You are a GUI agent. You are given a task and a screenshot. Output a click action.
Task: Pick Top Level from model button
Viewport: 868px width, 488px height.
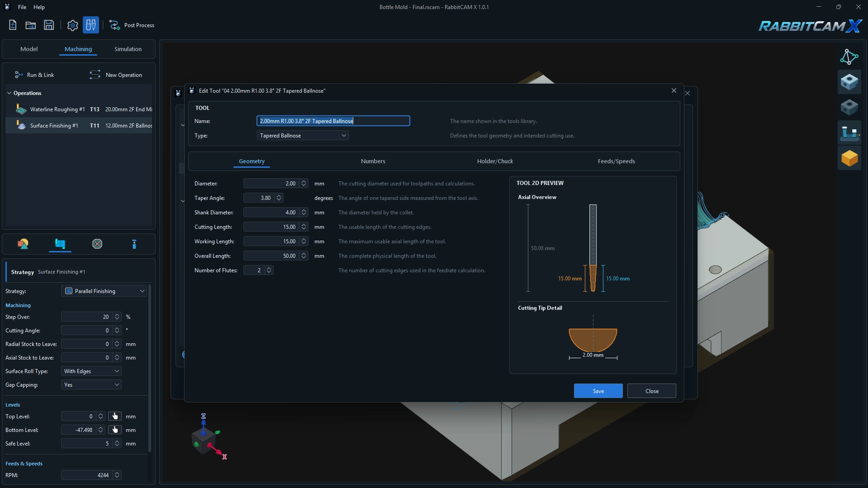tap(115, 416)
